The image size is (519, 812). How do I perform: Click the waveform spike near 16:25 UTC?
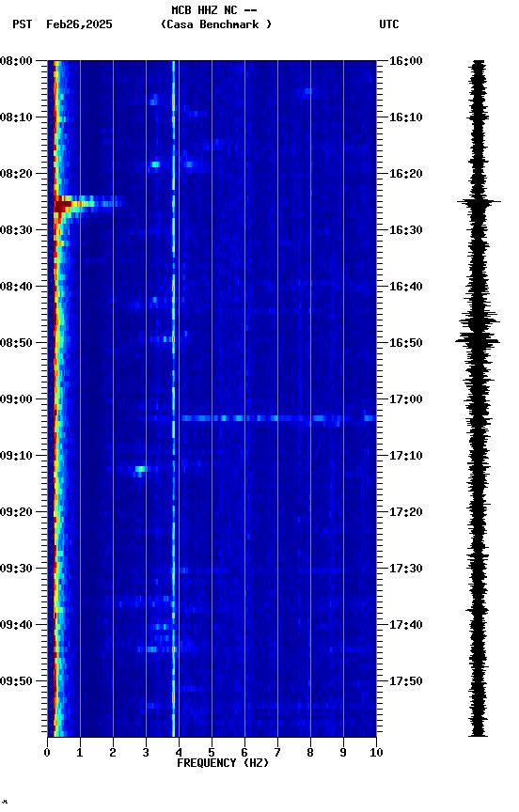pos(479,201)
